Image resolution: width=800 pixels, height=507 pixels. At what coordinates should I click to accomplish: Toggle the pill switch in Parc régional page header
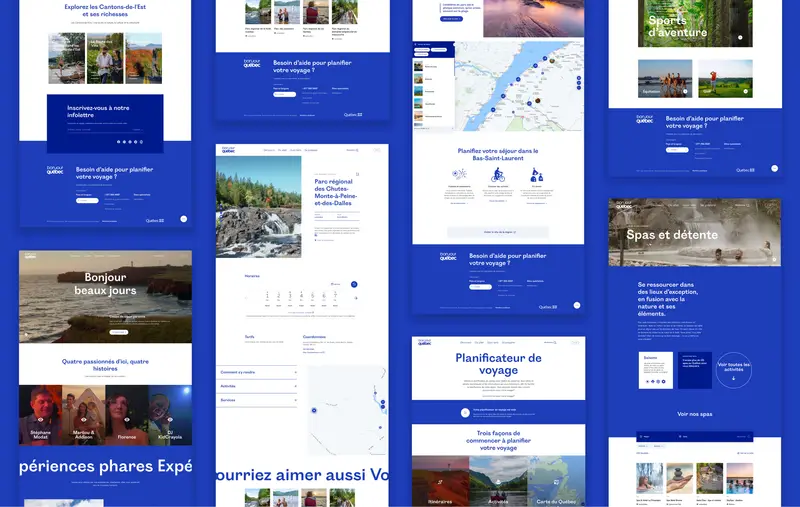pyautogui.click(x=377, y=150)
